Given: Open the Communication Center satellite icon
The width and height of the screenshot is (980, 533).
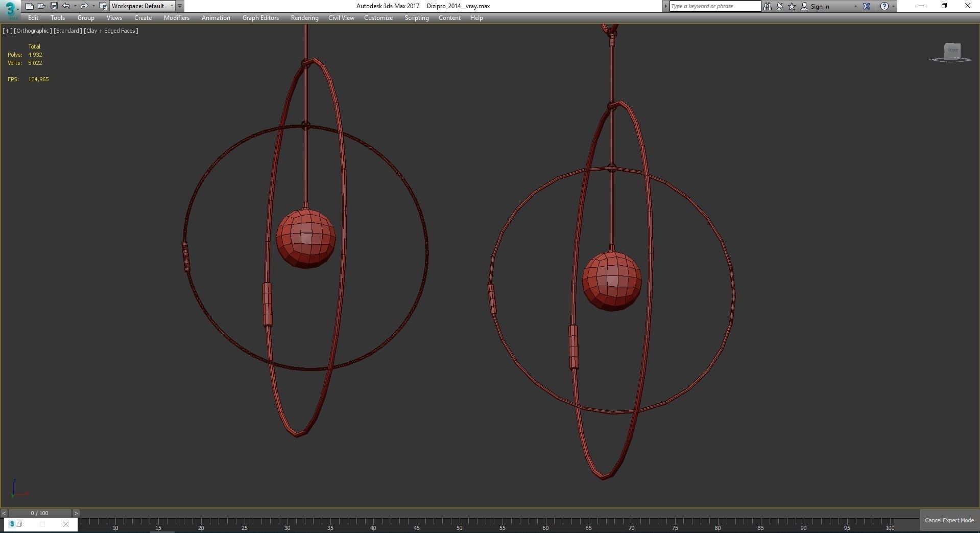Looking at the screenshot, I should point(779,6).
